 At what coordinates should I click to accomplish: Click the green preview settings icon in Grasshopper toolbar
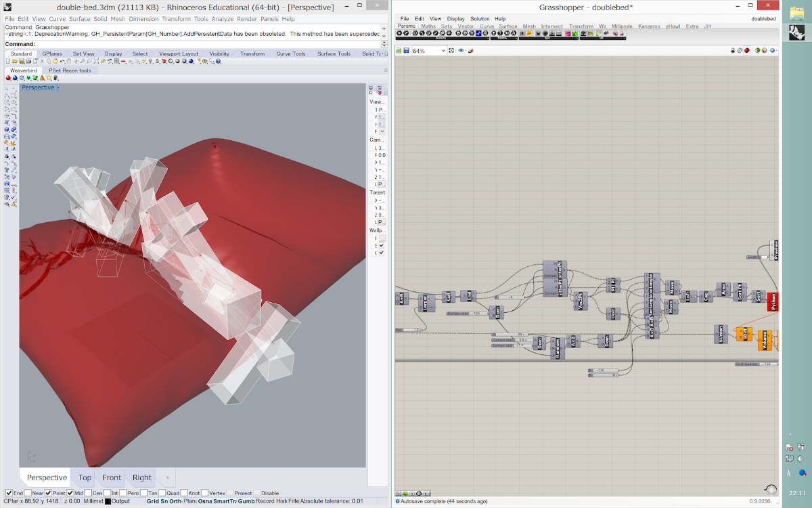(x=757, y=51)
